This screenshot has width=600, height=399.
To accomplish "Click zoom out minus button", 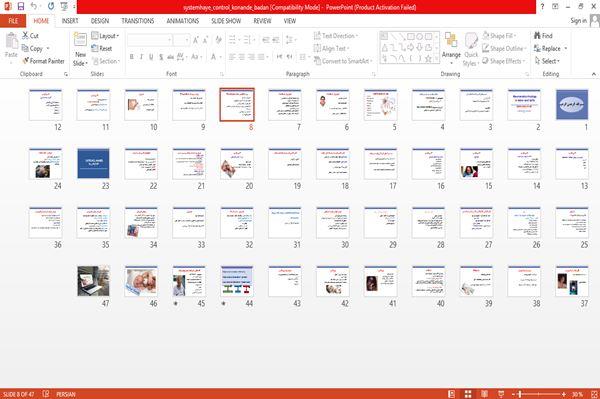I will coord(514,394).
